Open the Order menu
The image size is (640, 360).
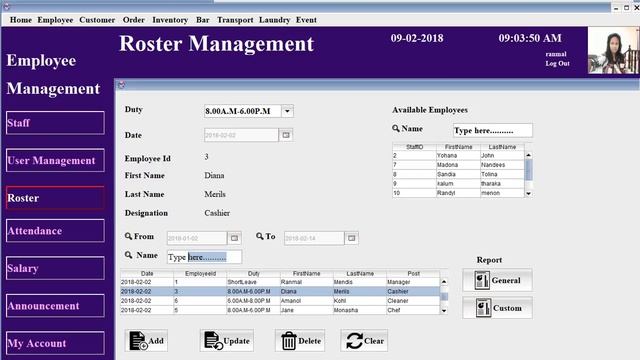(133, 20)
